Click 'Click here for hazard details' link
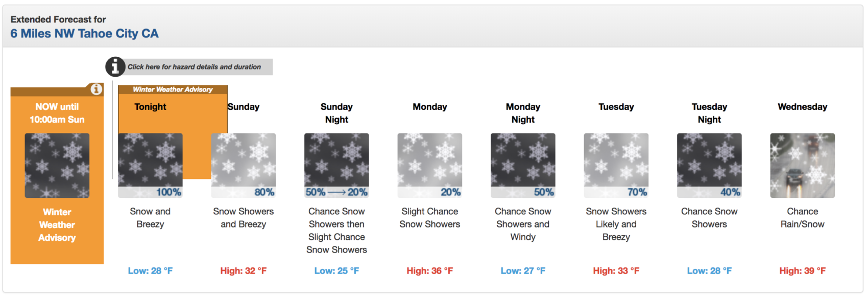The height and width of the screenshot is (295, 868). (194, 67)
